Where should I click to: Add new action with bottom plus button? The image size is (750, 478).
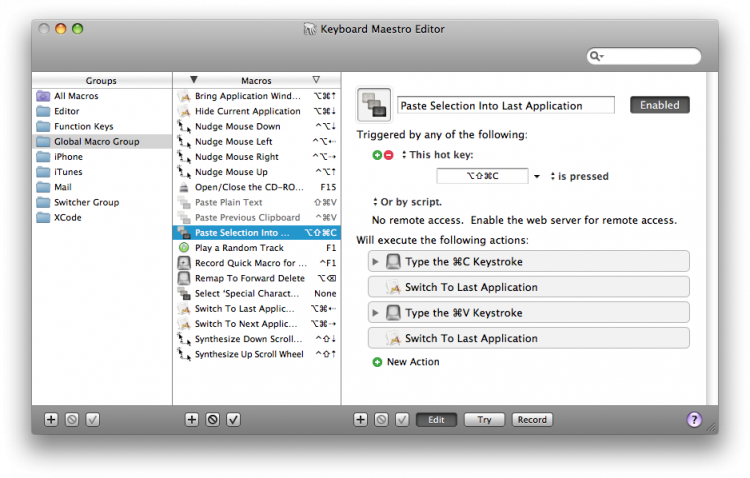[x=360, y=420]
